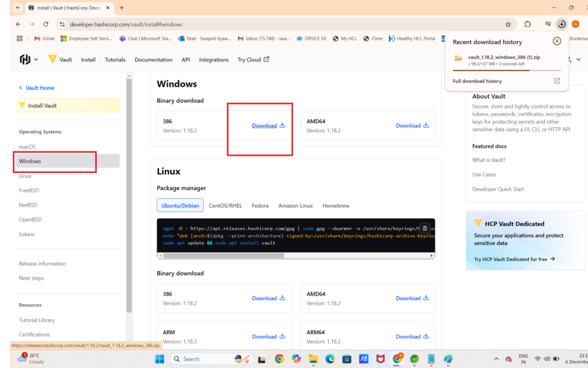
Task: Click Try HCP Vault Dedicated for free
Action: pos(514,259)
